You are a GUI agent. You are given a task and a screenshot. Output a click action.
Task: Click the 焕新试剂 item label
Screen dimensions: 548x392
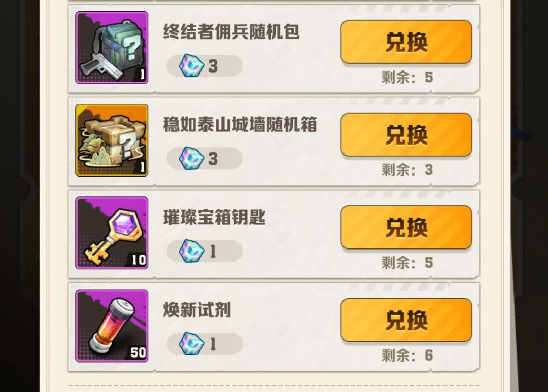(x=197, y=310)
